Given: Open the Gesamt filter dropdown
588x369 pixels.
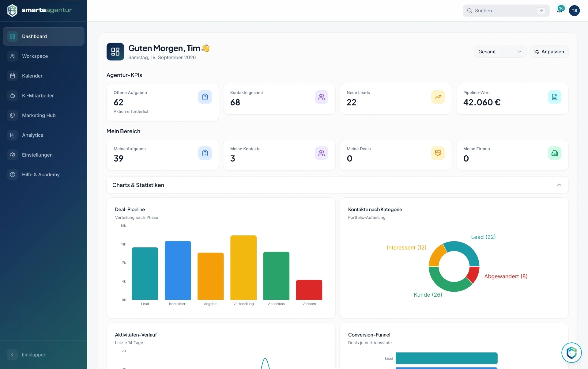Looking at the screenshot, I should pyautogui.click(x=500, y=51).
